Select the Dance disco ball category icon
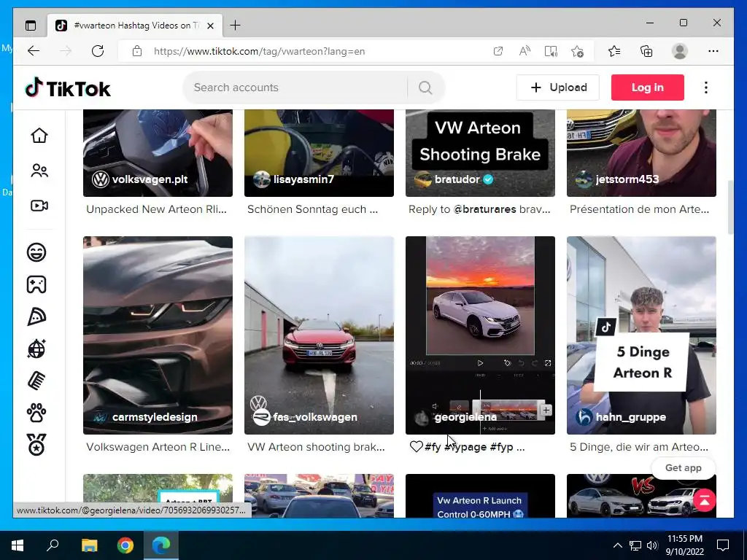747x560 pixels. tap(36, 349)
